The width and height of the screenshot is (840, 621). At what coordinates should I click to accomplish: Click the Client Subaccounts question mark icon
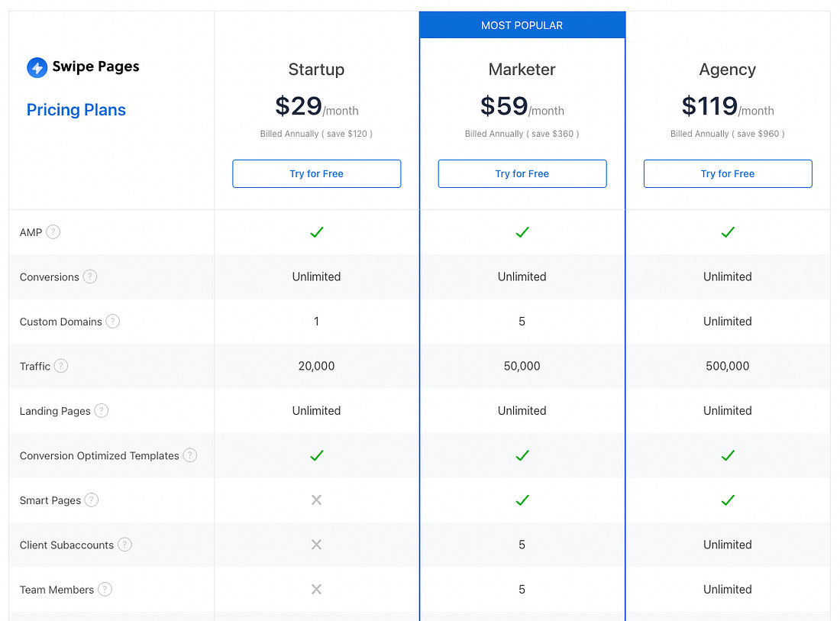pos(124,545)
